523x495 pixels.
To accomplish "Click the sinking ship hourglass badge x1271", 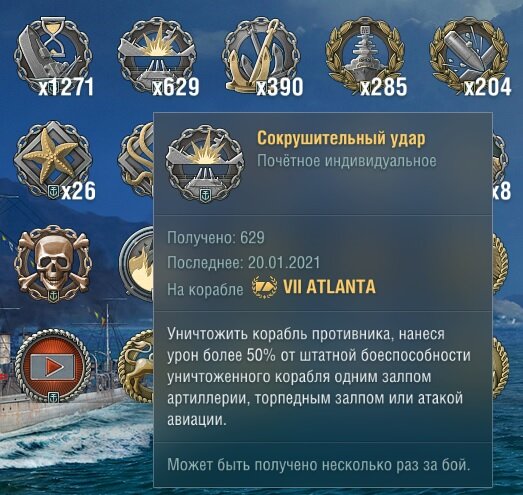I will 53,56.
